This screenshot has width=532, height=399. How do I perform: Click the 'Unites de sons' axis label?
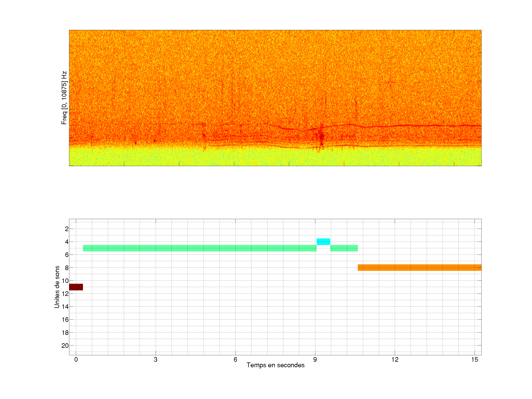pos(57,287)
